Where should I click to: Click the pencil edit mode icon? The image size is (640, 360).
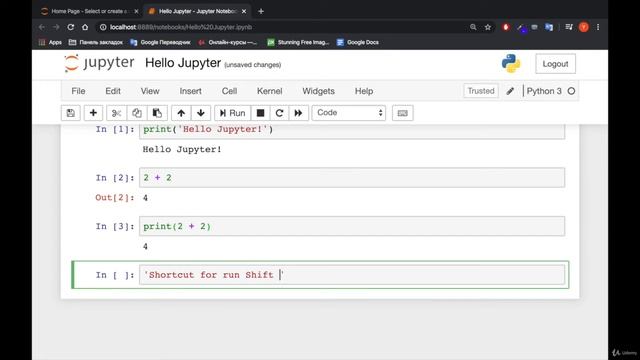510,91
